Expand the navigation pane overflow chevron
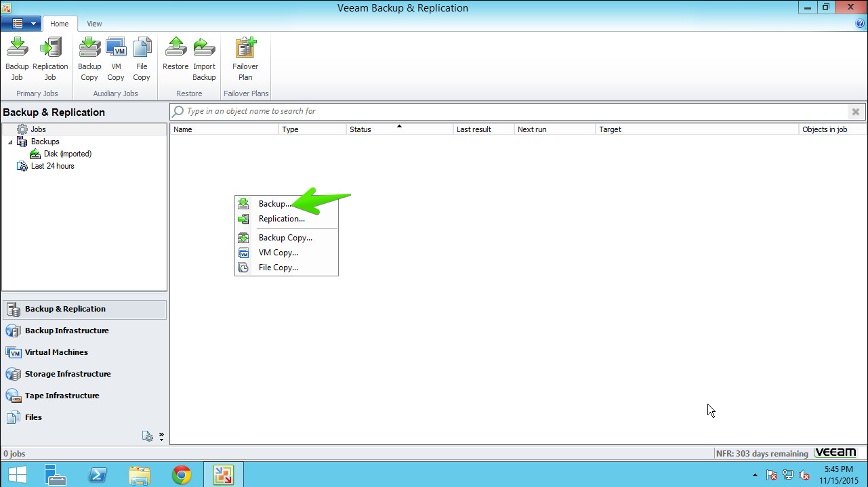The height and width of the screenshot is (487, 868). [x=161, y=436]
